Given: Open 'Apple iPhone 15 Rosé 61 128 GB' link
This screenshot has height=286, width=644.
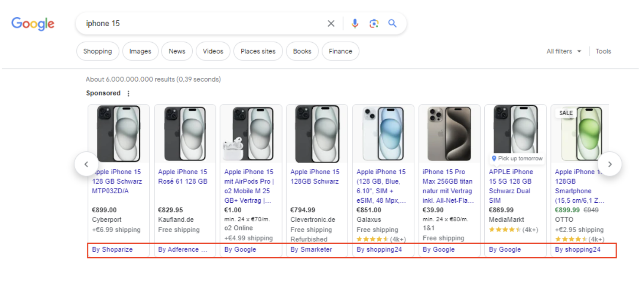Looking at the screenshot, I should click(183, 177).
